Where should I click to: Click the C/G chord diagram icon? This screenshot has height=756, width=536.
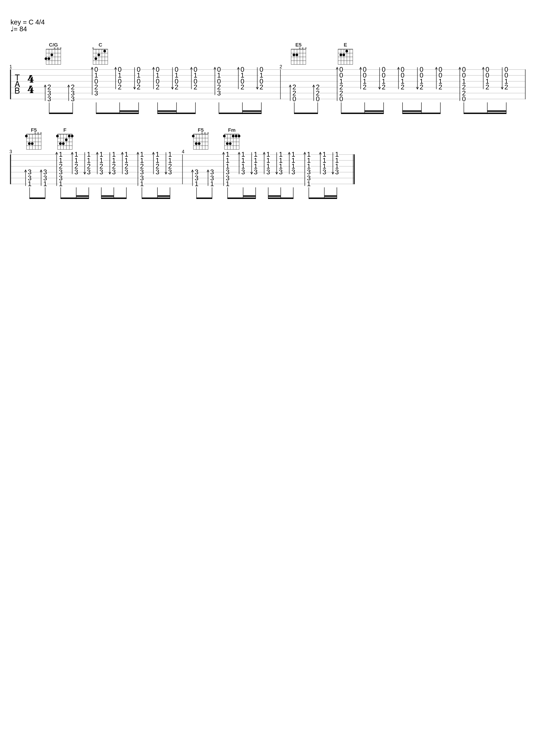pos(53,56)
